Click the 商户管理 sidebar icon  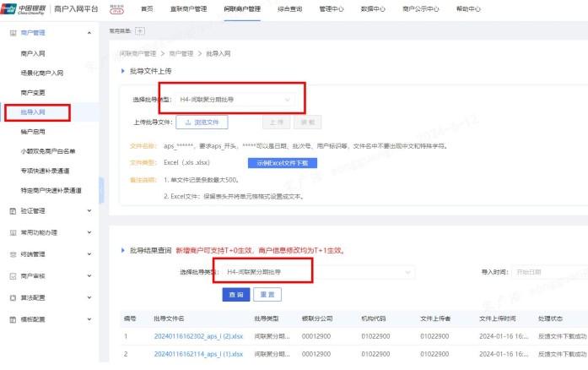12,33
